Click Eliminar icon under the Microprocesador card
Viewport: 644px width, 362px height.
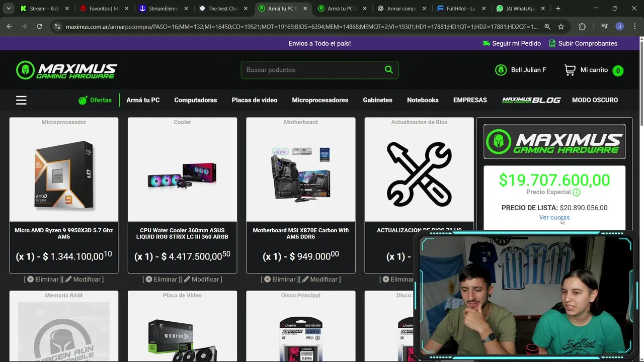pyautogui.click(x=30, y=279)
